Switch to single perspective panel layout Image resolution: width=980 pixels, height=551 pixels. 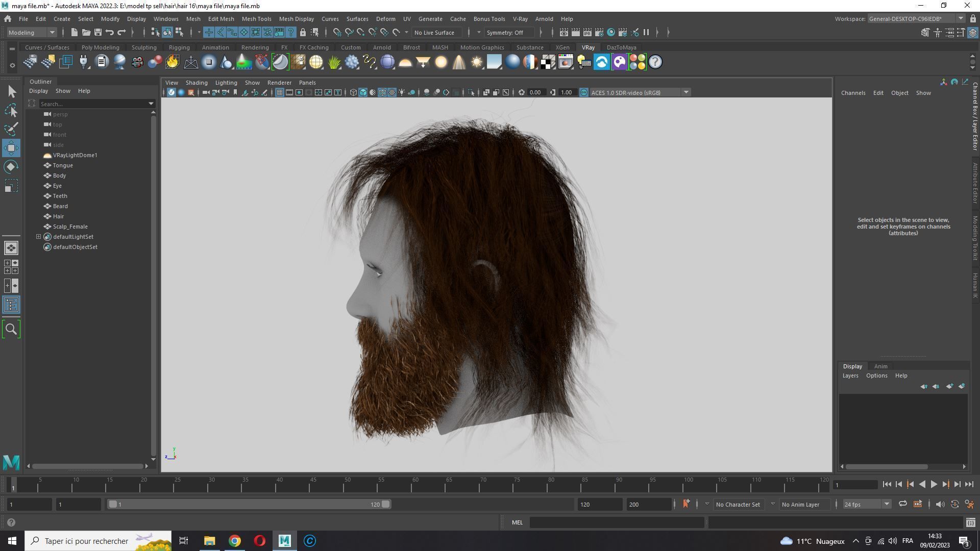pos(11,248)
